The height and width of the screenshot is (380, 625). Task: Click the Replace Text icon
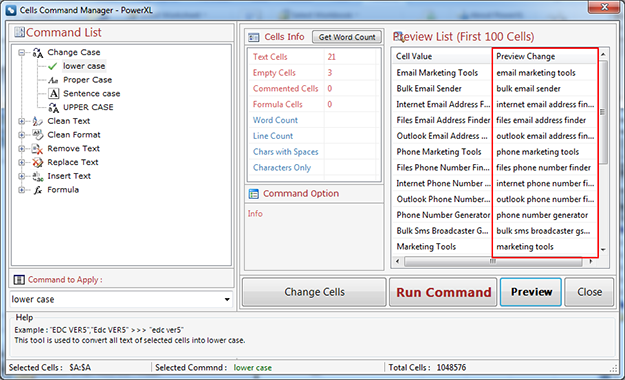[x=37, y=162]
